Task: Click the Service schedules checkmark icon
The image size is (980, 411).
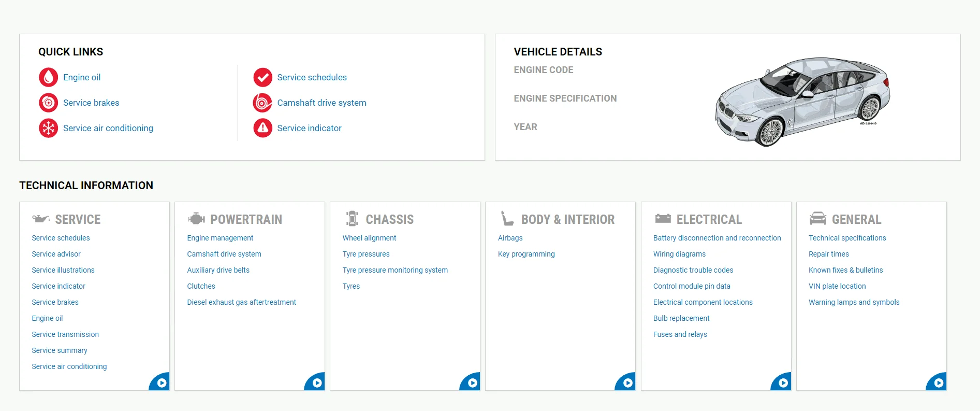Action: (262, 77)
